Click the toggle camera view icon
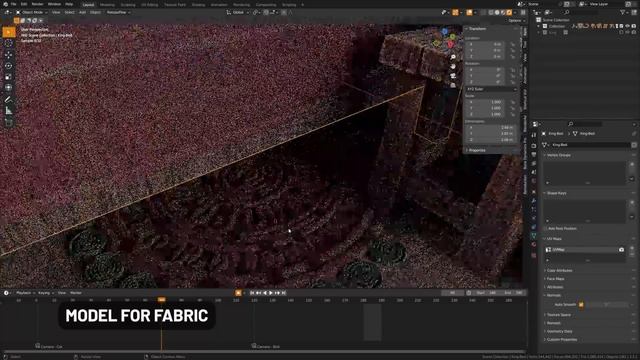 pyautogui.click(x=453, y=76)
